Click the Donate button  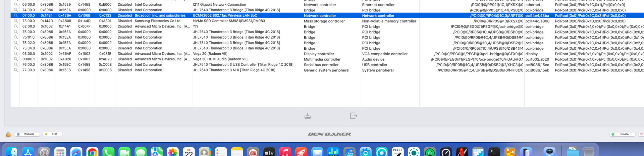click(622, 134)
